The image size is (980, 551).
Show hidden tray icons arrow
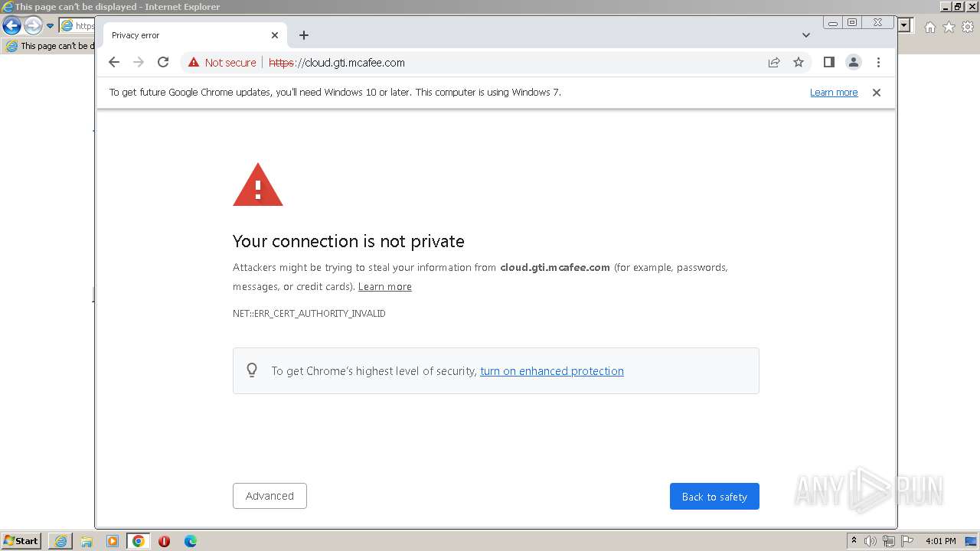pyautogui.click(x=854, y=541)
